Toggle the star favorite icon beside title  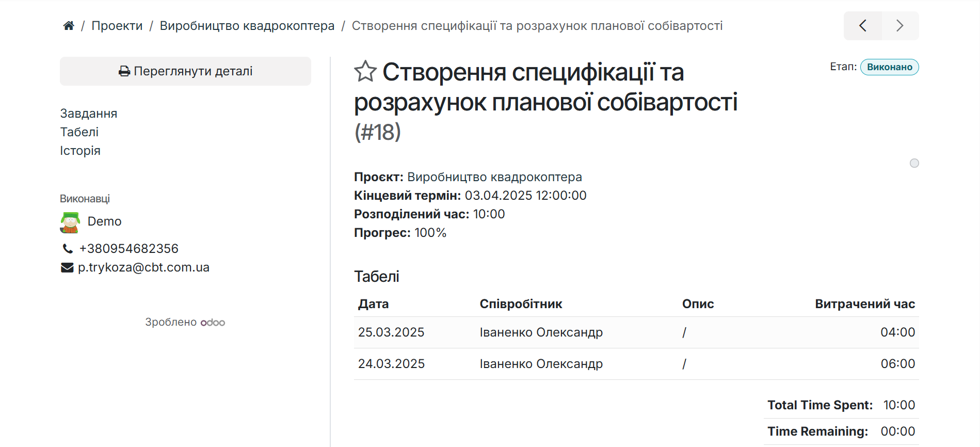pyautogui.click(x=365, y=71)
